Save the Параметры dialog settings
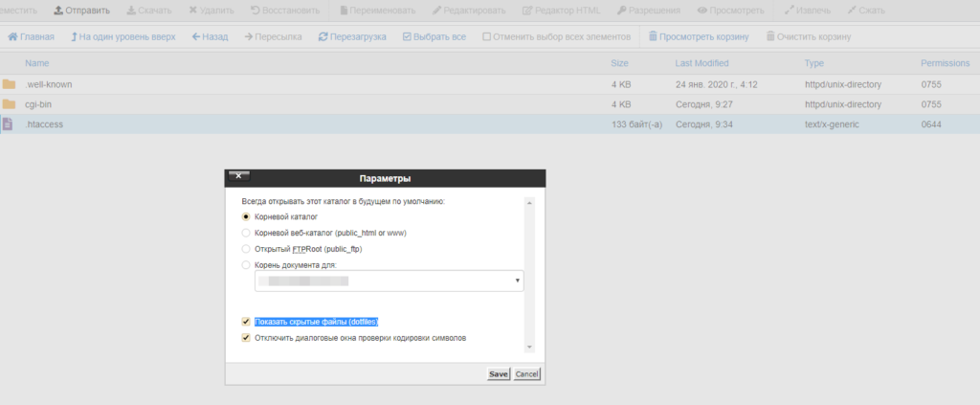 [x=498, y=373]
